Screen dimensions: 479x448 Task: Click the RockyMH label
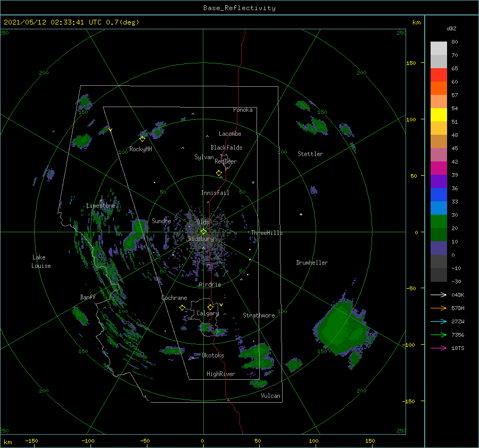141,149
